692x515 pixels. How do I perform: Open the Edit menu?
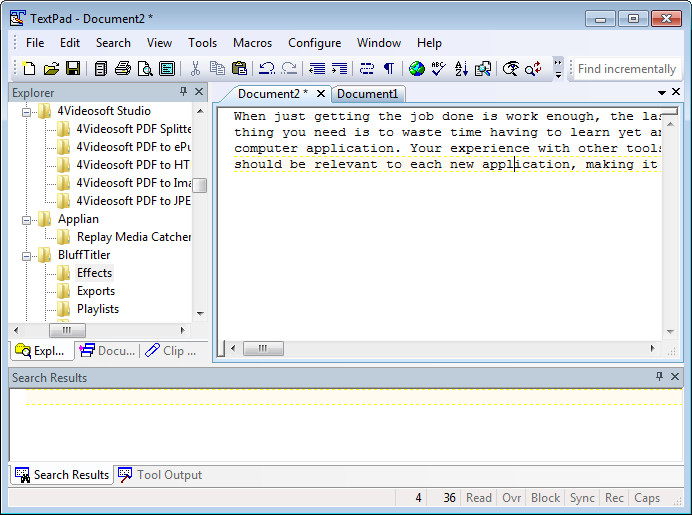coord(70,43)
